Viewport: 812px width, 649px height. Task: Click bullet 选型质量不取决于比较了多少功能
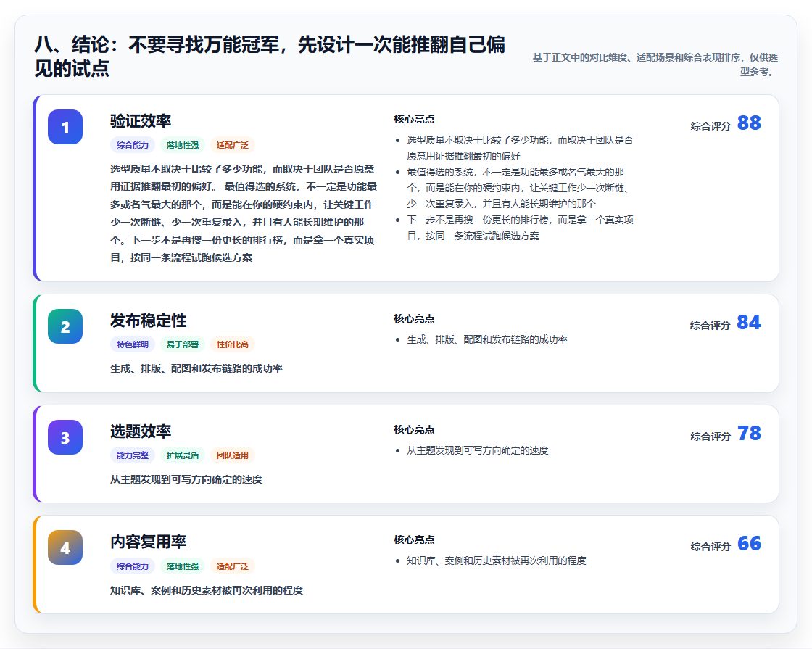coord(520,148)
